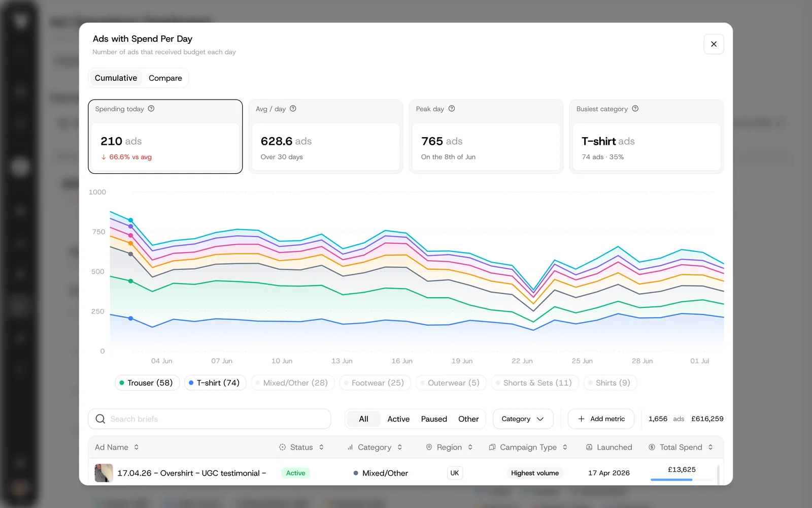Enable the Shirts (9) series
Screen dimensions: 812x508
610,383
